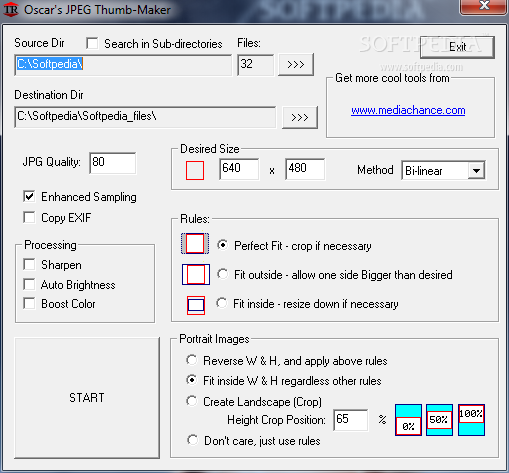Close the Thumb-Maker window
The image size is (509, 473).
484,6
